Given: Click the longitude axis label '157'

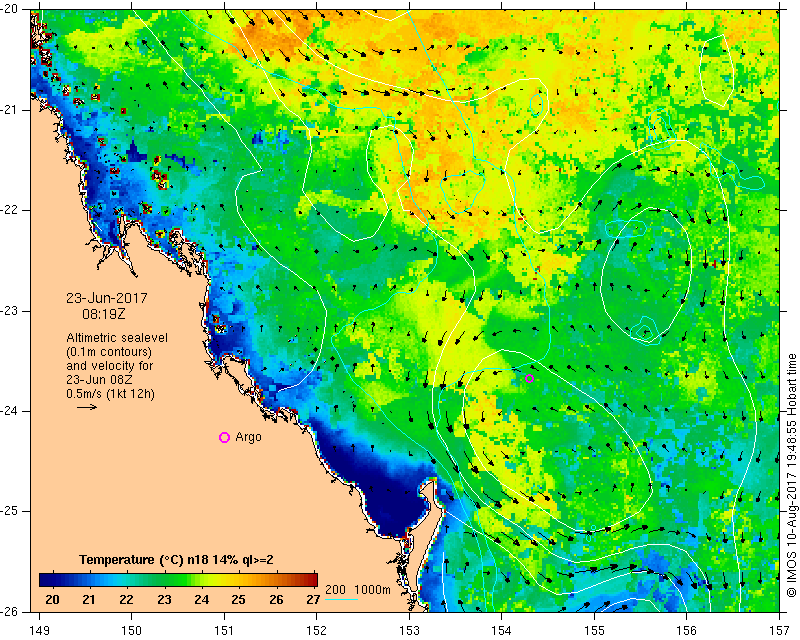Looking at the screenshot, I should (x=780, y=631).
